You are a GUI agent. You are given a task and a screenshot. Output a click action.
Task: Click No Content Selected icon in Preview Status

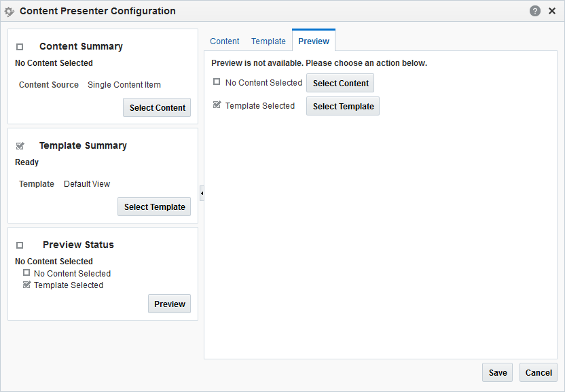26,273
